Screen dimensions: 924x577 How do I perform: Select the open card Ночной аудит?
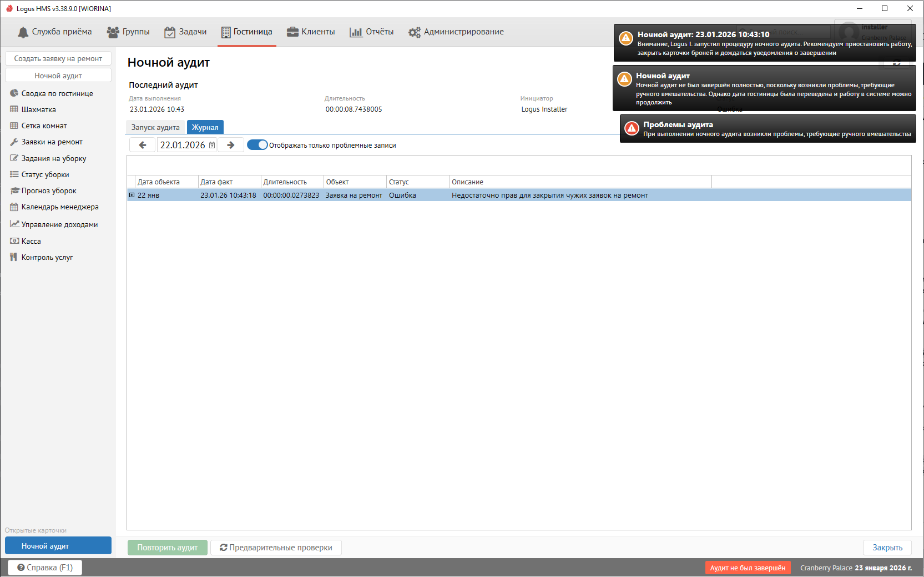(58, 546)
